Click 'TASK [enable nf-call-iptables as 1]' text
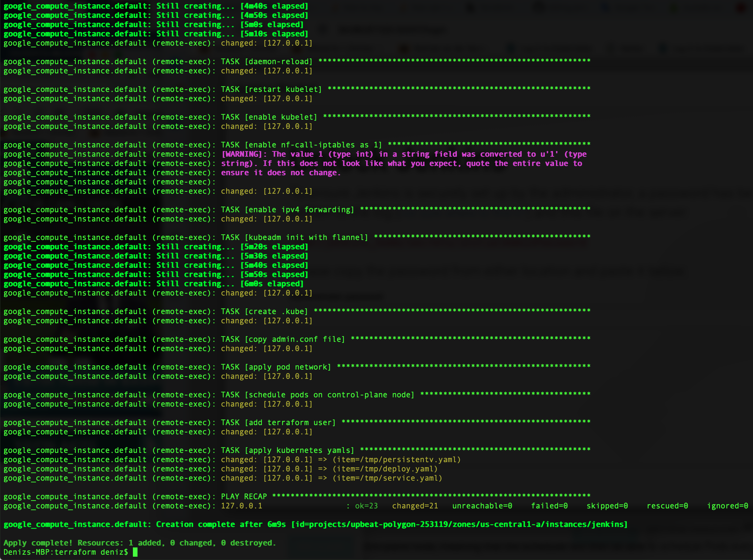 click(301, 145)
